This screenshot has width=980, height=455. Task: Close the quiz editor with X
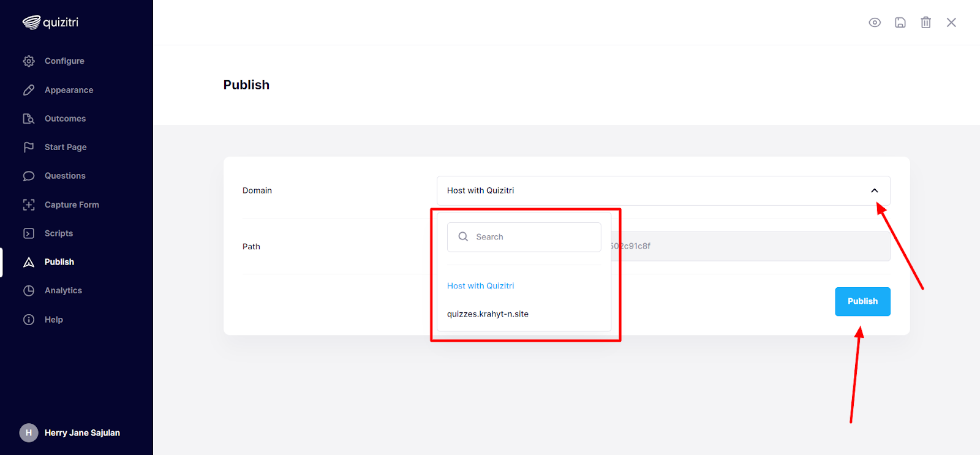951,23
